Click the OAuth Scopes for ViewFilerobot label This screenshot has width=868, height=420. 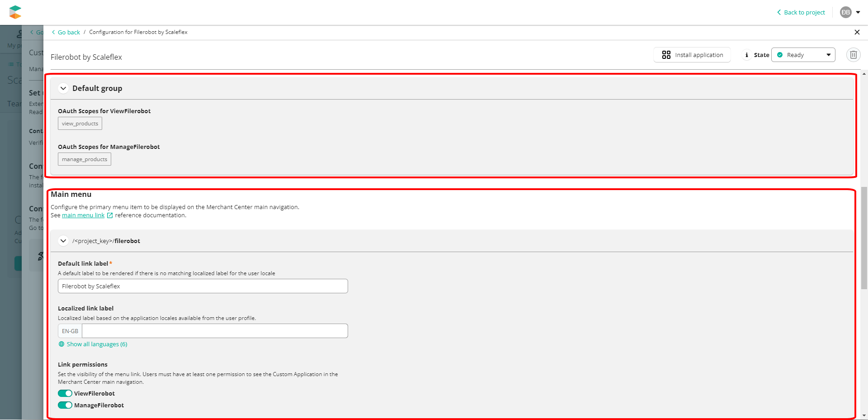point(104,111)
